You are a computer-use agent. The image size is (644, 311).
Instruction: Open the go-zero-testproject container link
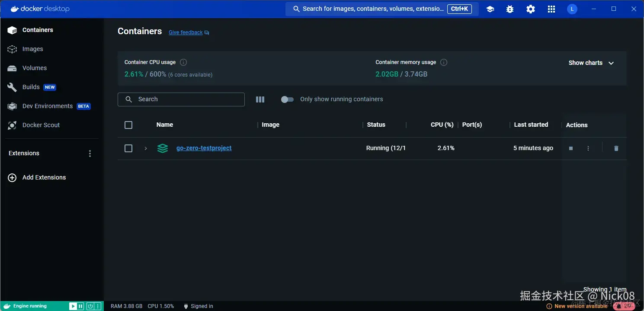[x=204, y=148]
